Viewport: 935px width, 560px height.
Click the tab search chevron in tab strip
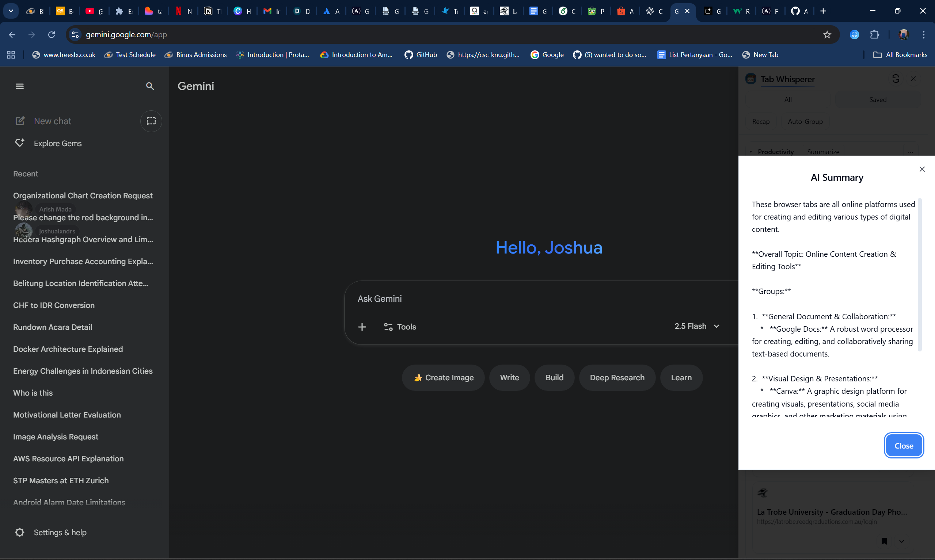click(11, 11)
